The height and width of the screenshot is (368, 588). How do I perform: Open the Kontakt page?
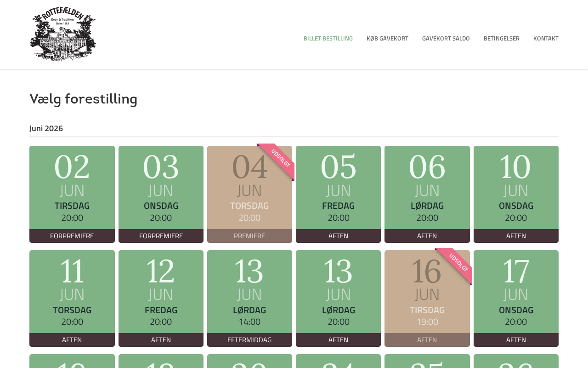tap(546, 38)
